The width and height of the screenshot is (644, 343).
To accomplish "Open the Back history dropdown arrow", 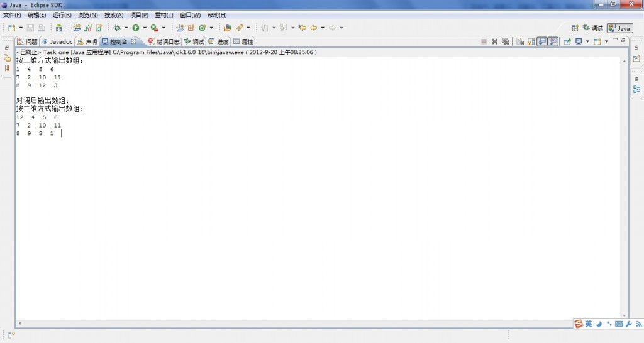I will click(323, 28).
